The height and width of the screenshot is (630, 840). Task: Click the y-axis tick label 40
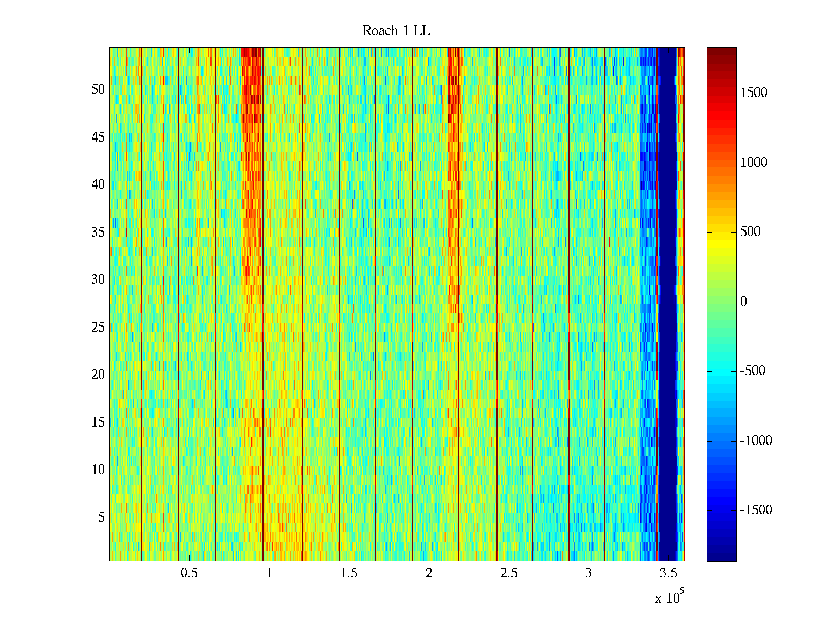pos(98,185)
